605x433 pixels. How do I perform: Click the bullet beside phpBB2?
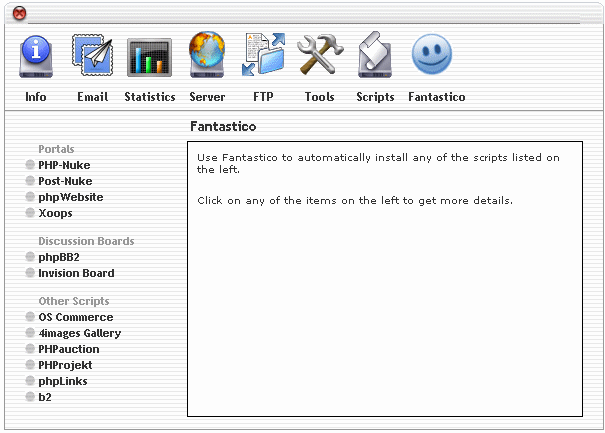pos(30,257)
